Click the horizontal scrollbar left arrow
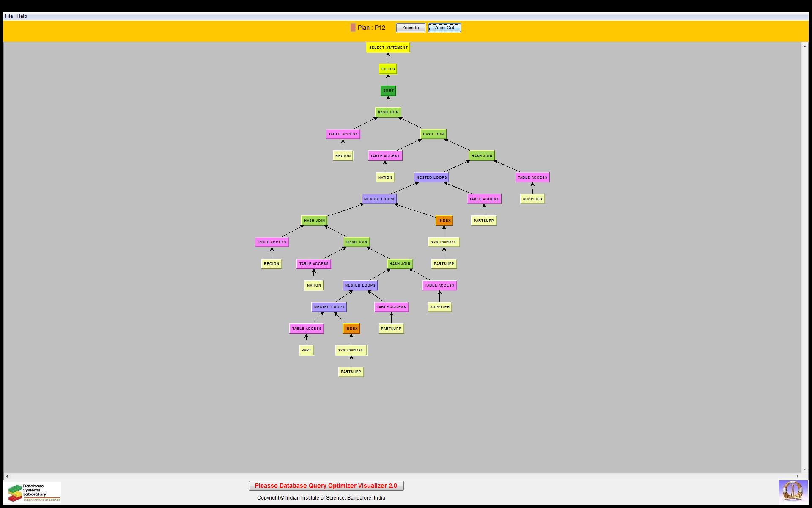 coord(7,476)
